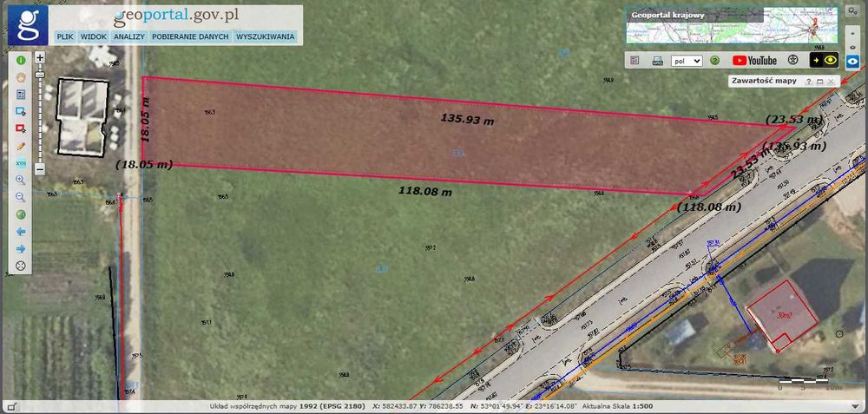Click help icon on Zawartość mapy panel
This screenshot has height=414, width=868.
point(809,82)
